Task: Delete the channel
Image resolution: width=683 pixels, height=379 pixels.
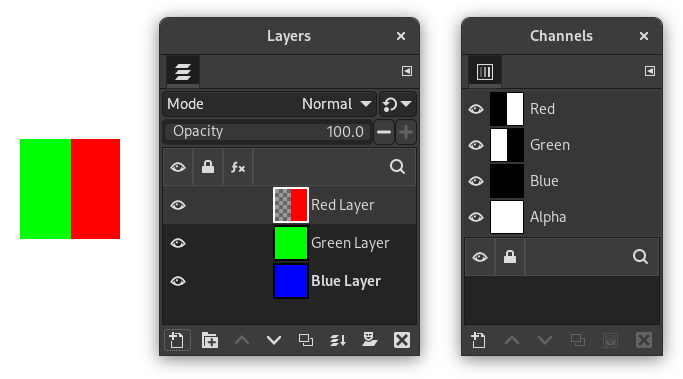Action: click(644, 340)
